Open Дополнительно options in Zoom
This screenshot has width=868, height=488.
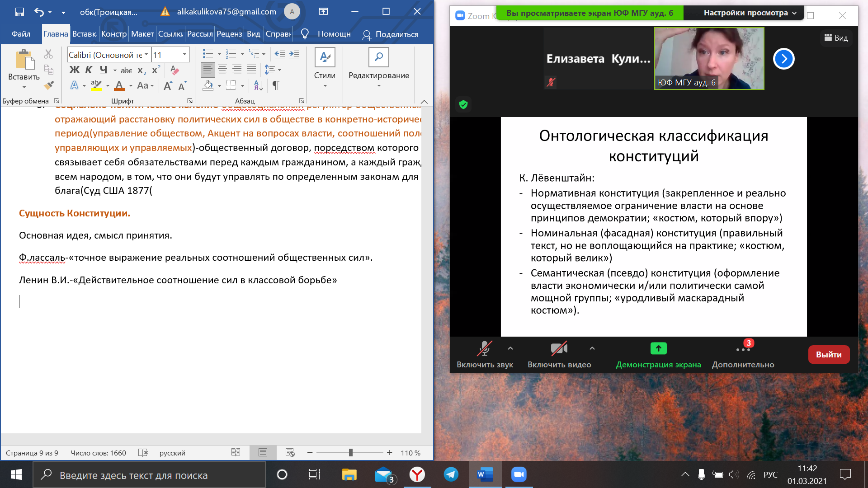(x=743, y=355)
